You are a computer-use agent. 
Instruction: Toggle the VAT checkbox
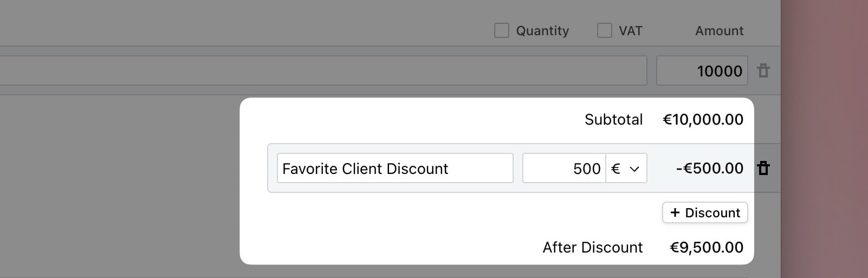(604, 31)
